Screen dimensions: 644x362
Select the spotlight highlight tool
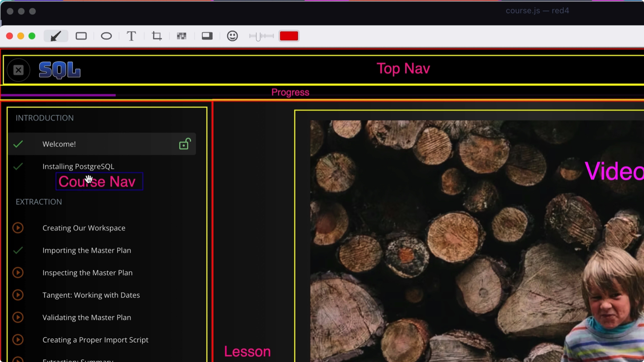point(207,36)
